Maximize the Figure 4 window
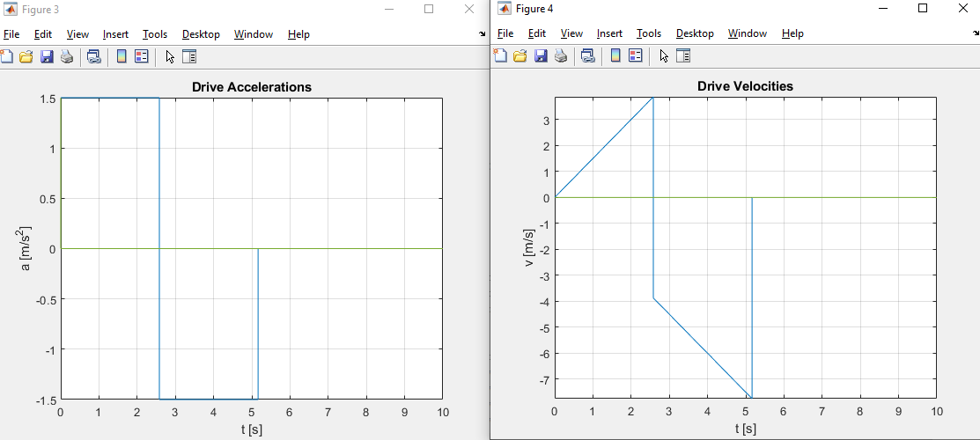Screen dimensions: 980x440 click(923, 9)
